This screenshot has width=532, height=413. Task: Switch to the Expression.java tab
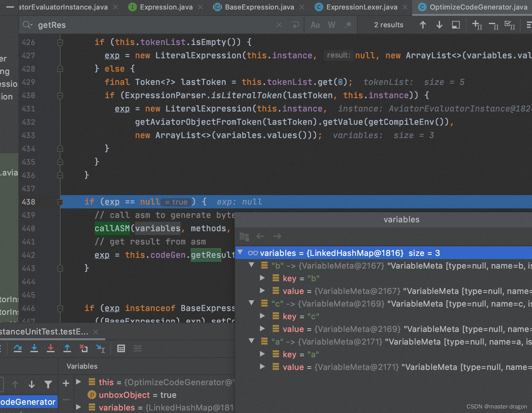(160, 7)
